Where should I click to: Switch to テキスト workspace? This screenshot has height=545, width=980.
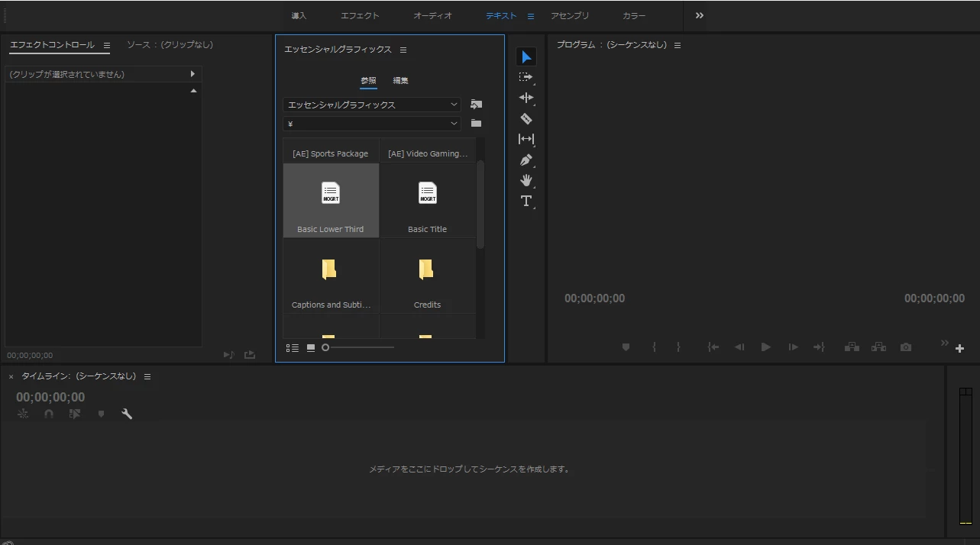(x=501, y=16)
